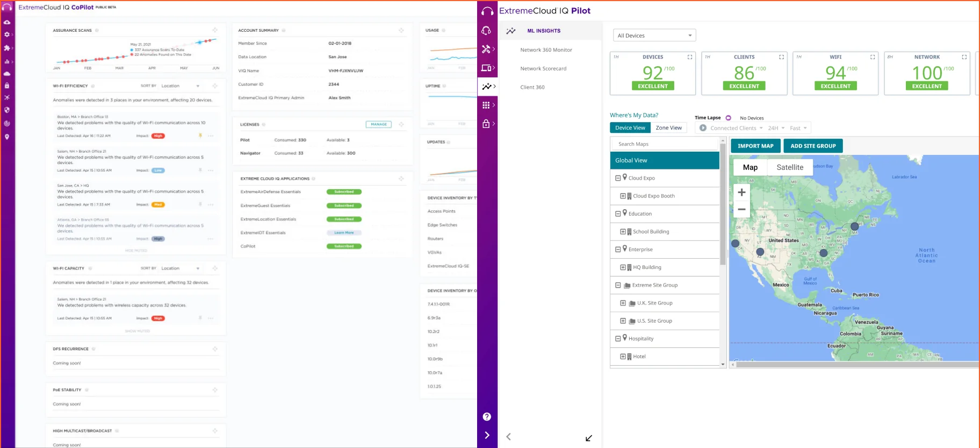Click the help question mark icon
The image size is (980, 448).
(487, 417)
